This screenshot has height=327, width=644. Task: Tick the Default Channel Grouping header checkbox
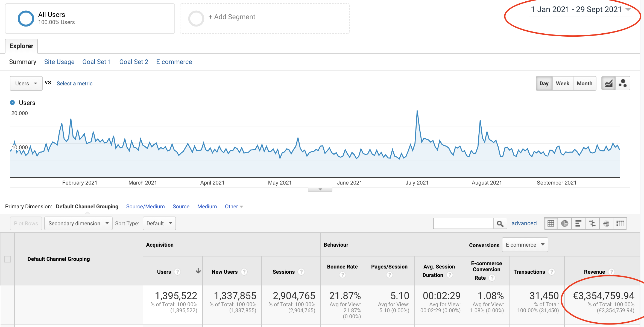point(8,259)
